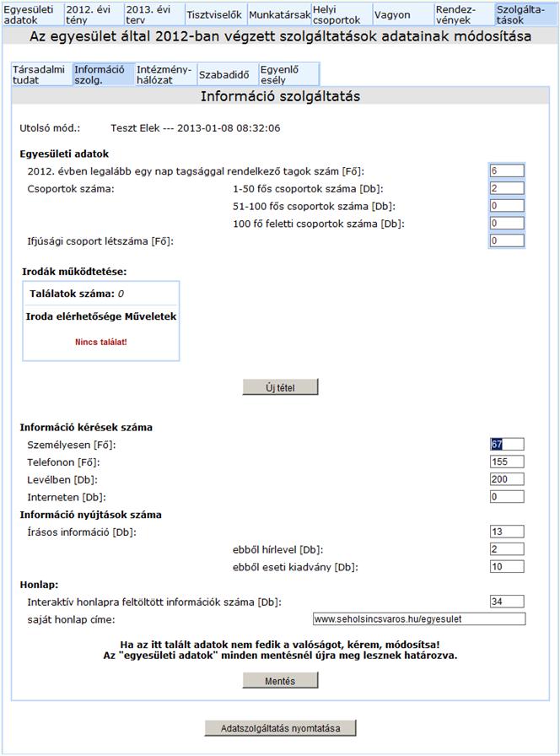Select the Rendezvények tab
Viewport: 560px width, 756px height.
click(x=465, y=14)
